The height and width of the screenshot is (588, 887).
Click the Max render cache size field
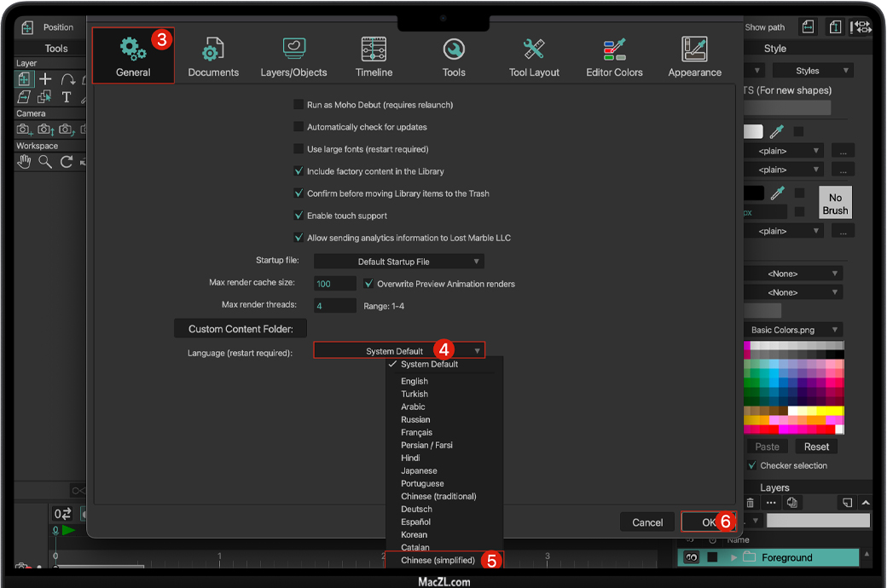pos(334,284)
